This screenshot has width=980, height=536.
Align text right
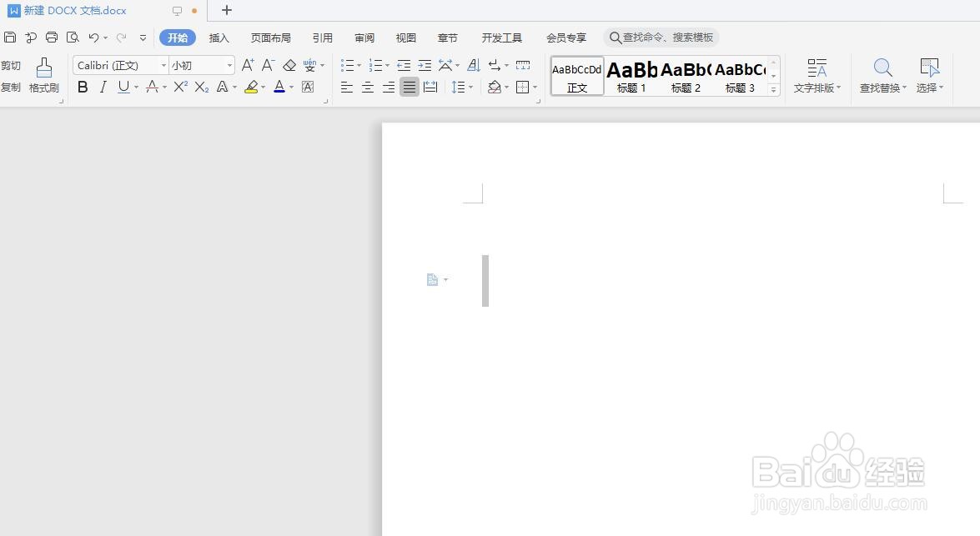pyautogui.click(x=388, y=87)
